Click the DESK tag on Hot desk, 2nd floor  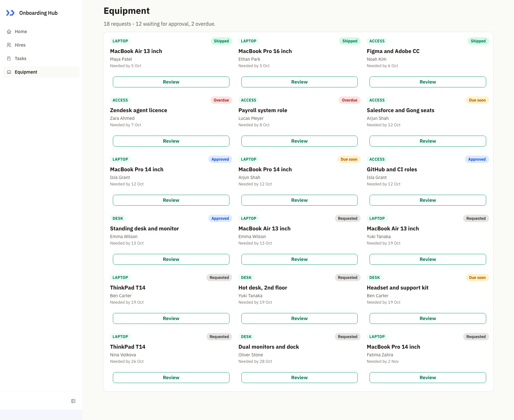(246, 278)
